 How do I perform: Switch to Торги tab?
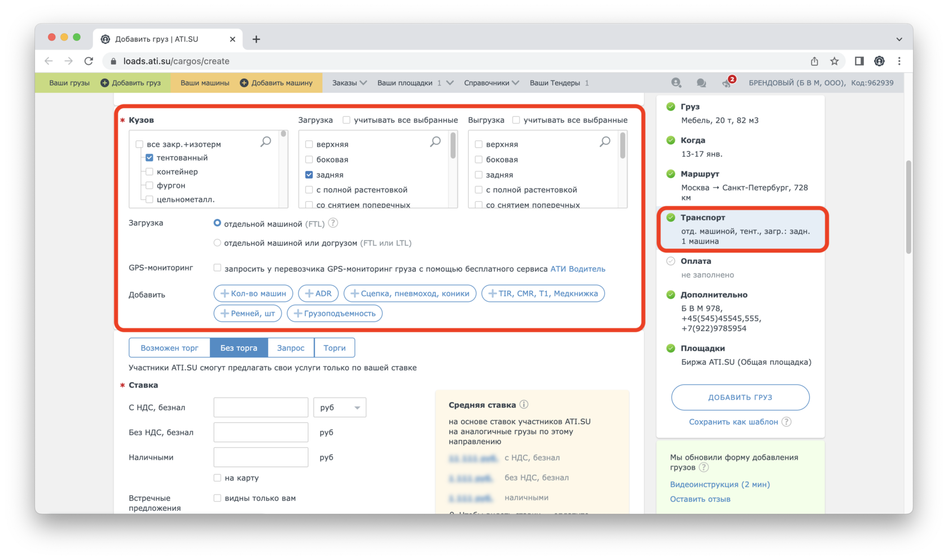tap(335, 348)
